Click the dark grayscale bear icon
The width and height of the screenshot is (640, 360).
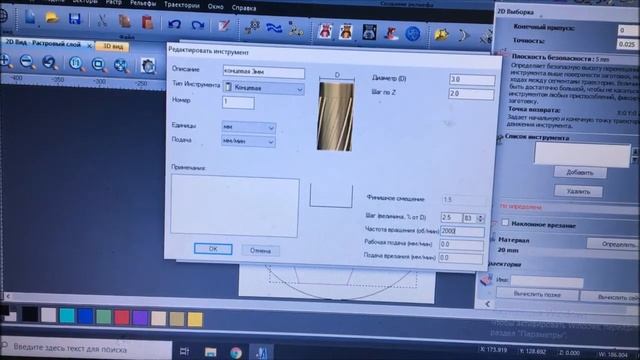[369, 32]
